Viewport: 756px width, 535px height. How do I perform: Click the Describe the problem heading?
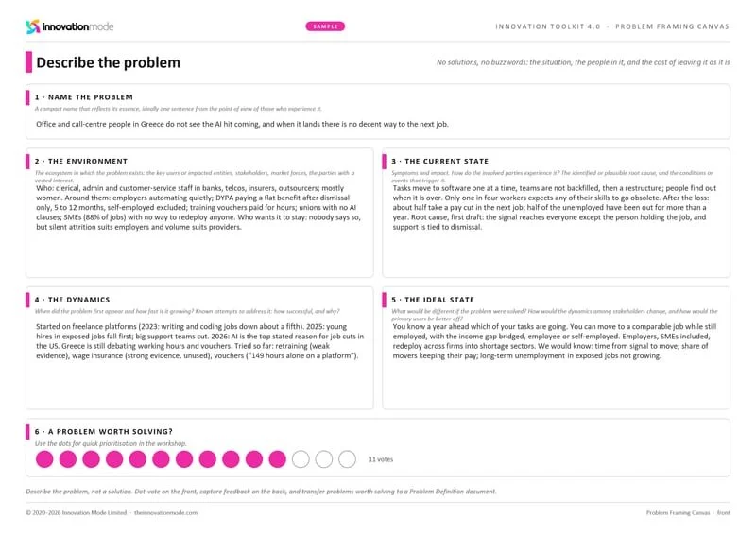tap(108, 62)
